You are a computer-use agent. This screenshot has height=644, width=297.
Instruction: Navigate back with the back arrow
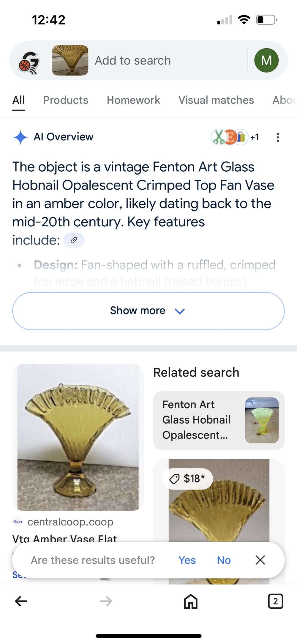[x=20, y=601]
